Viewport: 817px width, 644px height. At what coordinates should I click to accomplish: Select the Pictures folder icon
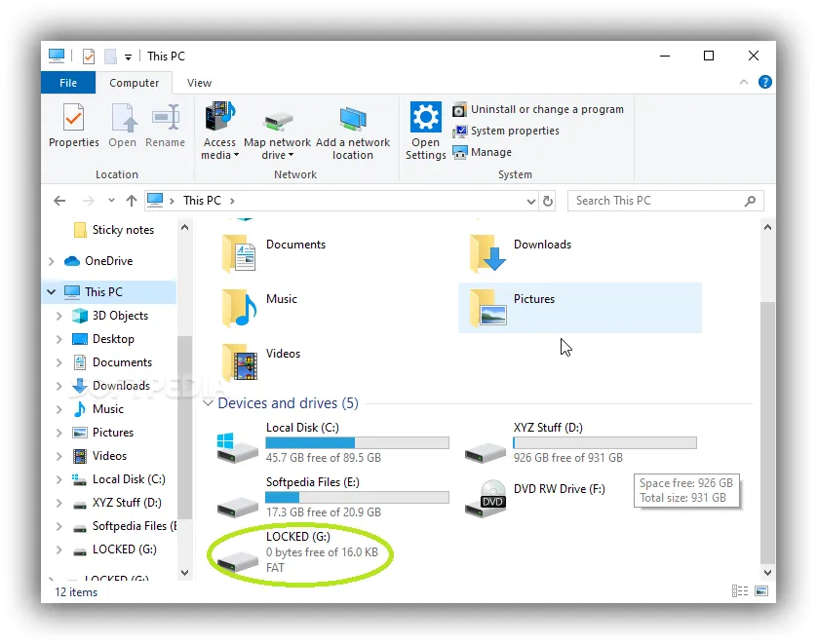[x=487, y=308]
